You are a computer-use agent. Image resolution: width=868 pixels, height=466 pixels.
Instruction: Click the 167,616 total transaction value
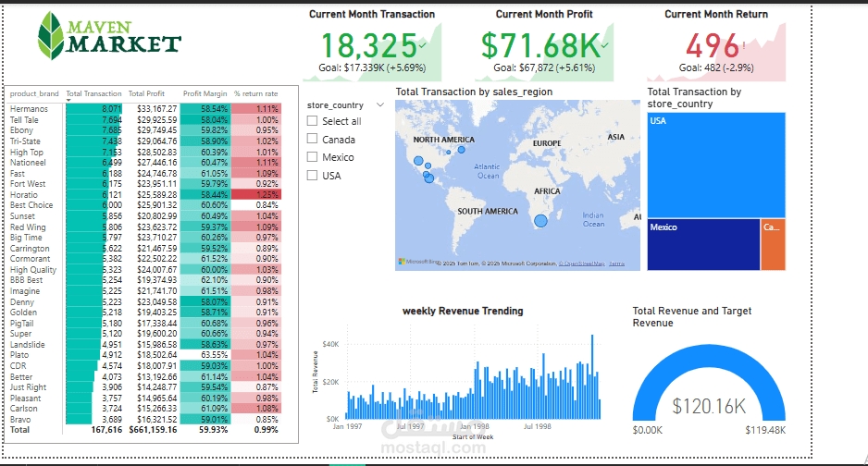pyautogui.click(x=106, y=430)
